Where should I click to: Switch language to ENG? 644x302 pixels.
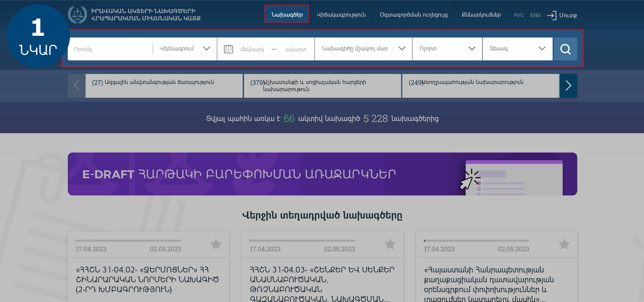[535, 15]
